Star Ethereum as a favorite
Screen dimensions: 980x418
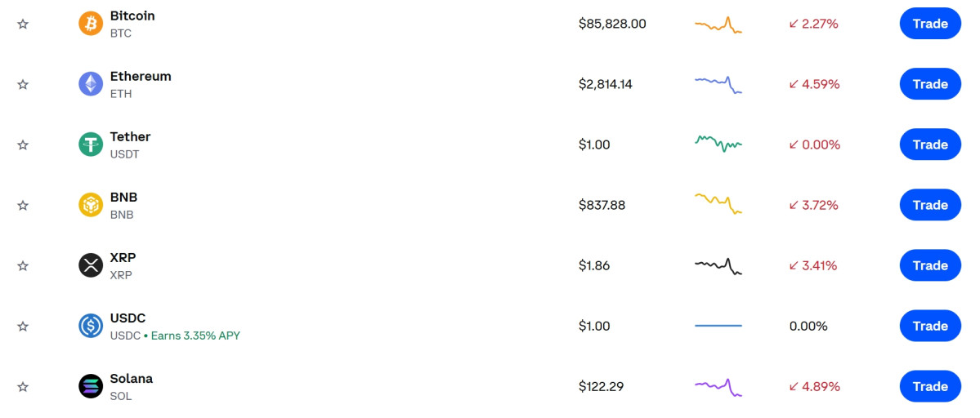[x=23, y=84]
